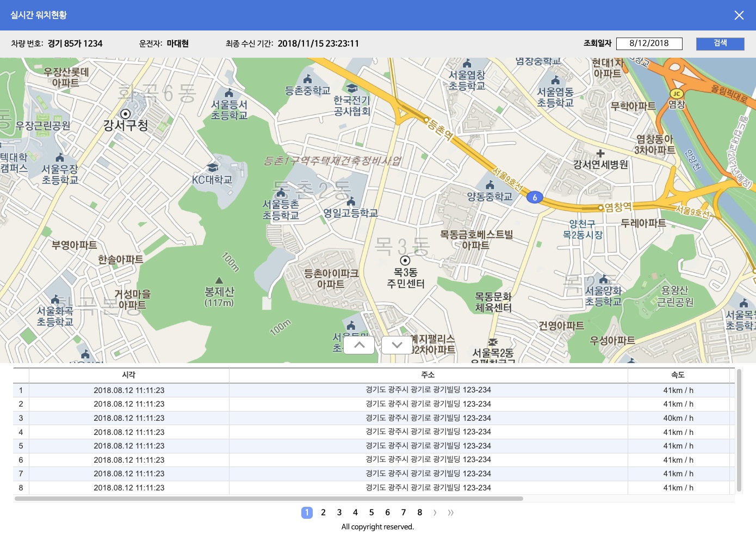The width and height of the screenshot is (756, 540).
Task: Click the route 6 blue badge
Action: pyautogui.click(x=535, y=198)
